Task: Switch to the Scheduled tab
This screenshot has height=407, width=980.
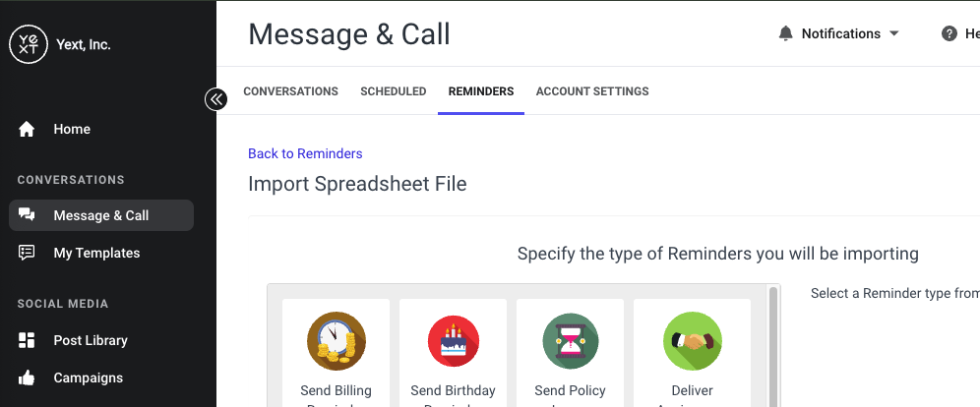Action: click(394, 91)
